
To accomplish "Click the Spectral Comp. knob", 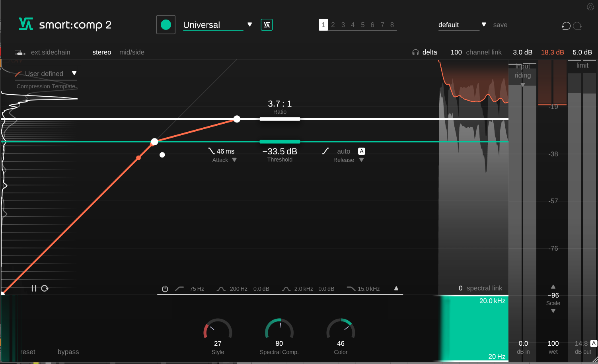I will coord(279,330).
